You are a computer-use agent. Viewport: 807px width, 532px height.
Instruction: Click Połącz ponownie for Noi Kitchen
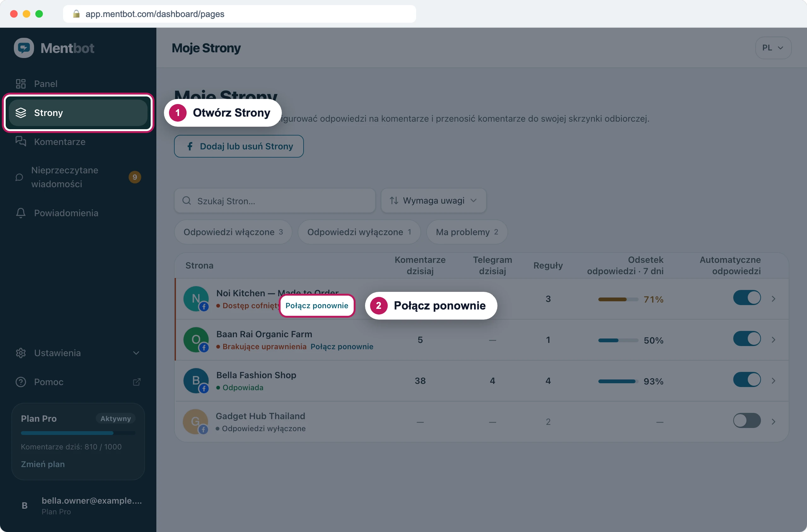coord(316,306)
